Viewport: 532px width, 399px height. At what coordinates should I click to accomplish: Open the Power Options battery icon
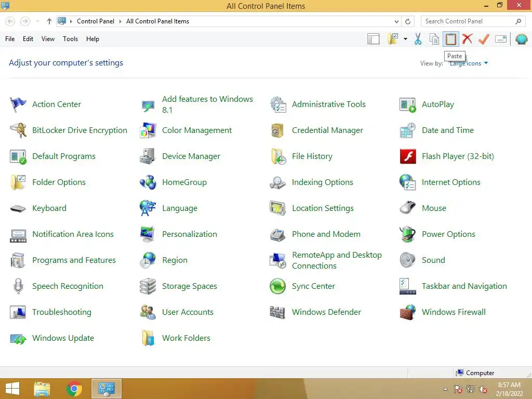[408, 234]
